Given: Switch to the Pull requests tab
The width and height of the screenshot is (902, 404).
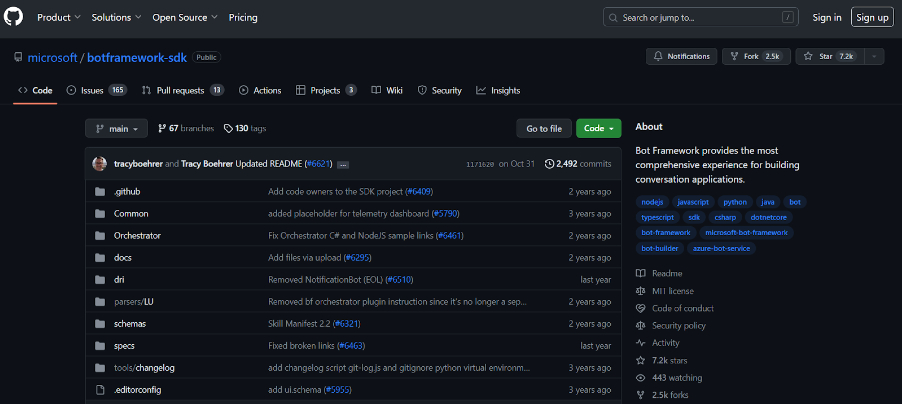Looking at the screenshot, I should [183, 90].
